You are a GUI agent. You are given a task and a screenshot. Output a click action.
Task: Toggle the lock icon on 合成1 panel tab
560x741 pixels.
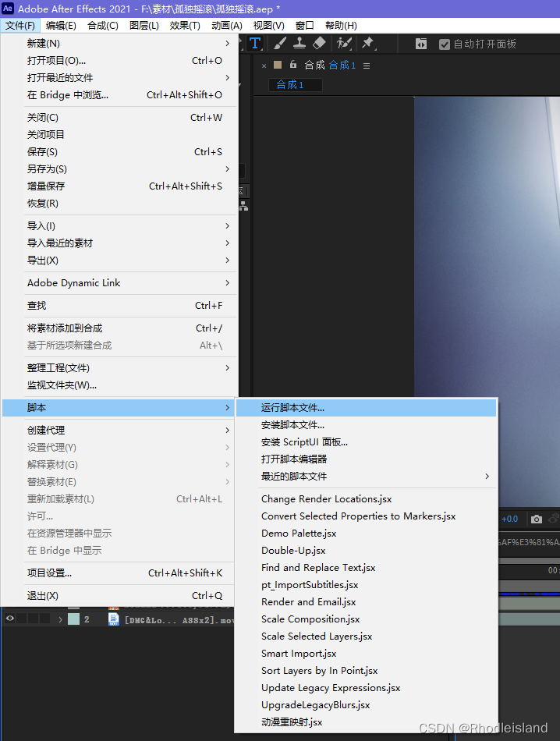(293, 64)
